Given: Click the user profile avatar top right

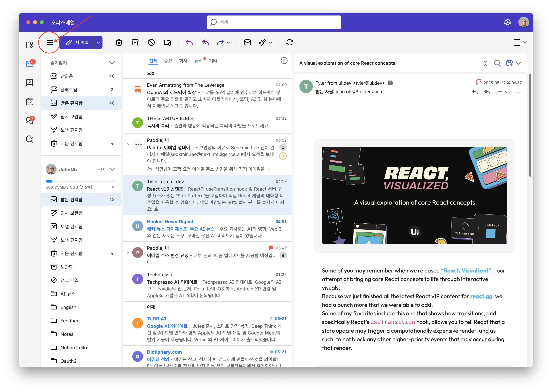Looking at the screenshot, I should pos(524,22).
